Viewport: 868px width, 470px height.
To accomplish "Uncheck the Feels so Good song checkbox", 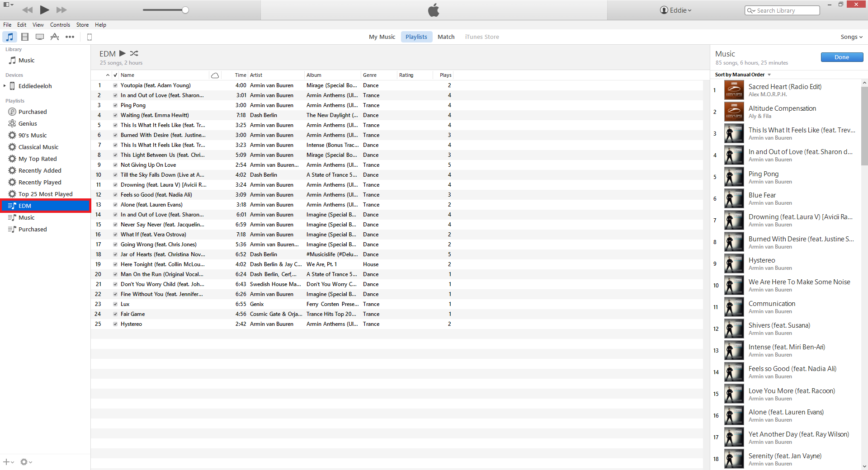I will pyautogui.click(x=115, y=195).
